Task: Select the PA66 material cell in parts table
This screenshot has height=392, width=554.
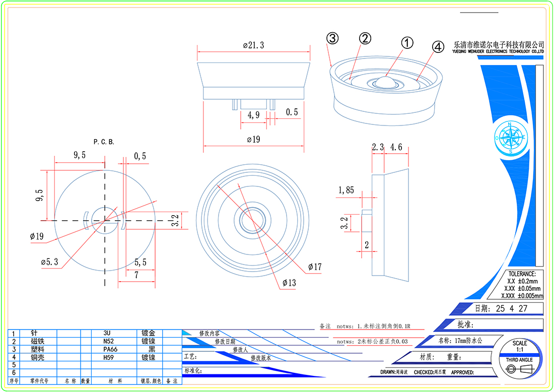Action: [x=110, y=349]
